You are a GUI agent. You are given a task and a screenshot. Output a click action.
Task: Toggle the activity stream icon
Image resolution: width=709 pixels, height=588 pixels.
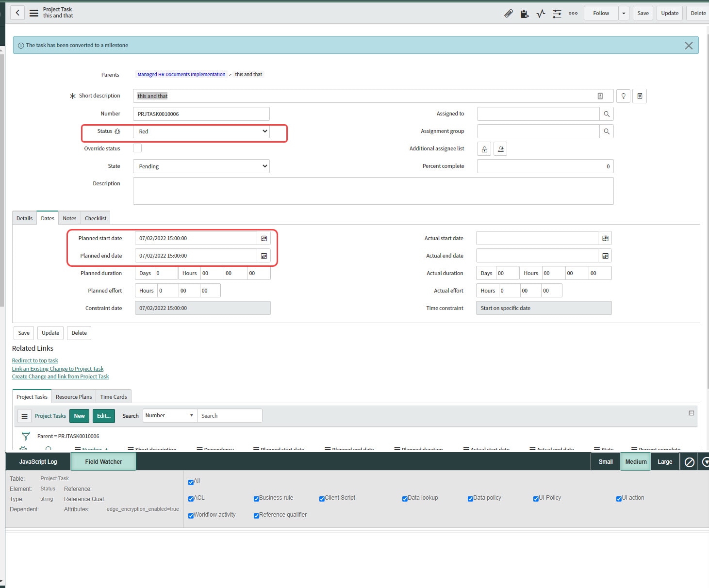[541, 14]
